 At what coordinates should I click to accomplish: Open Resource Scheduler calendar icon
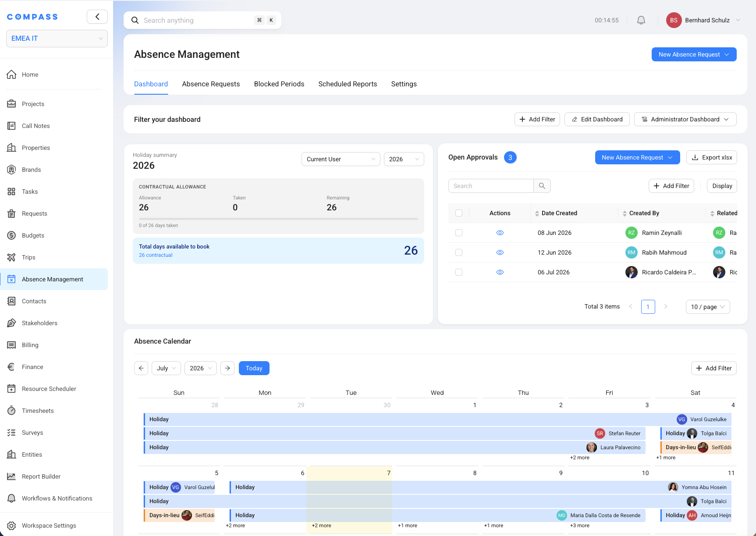click(12, 389)
